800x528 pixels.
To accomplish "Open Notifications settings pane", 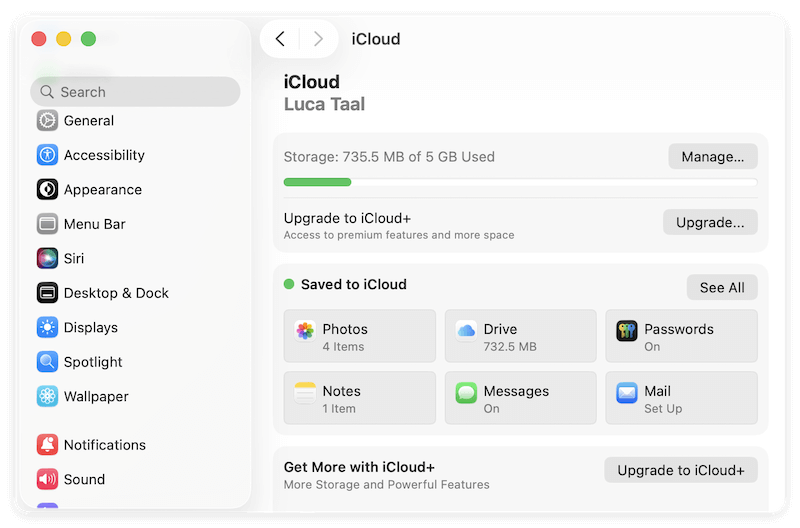I will [x=104, y=445].
